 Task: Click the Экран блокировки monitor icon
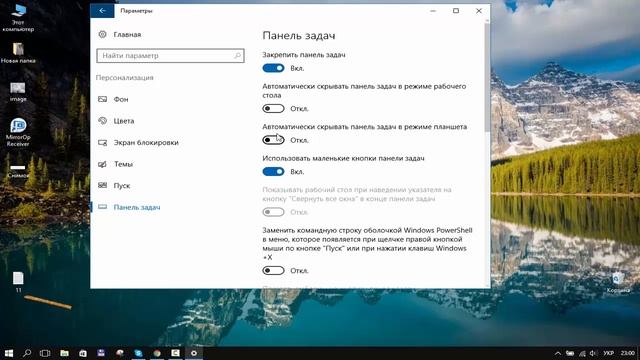coord(102,142)
